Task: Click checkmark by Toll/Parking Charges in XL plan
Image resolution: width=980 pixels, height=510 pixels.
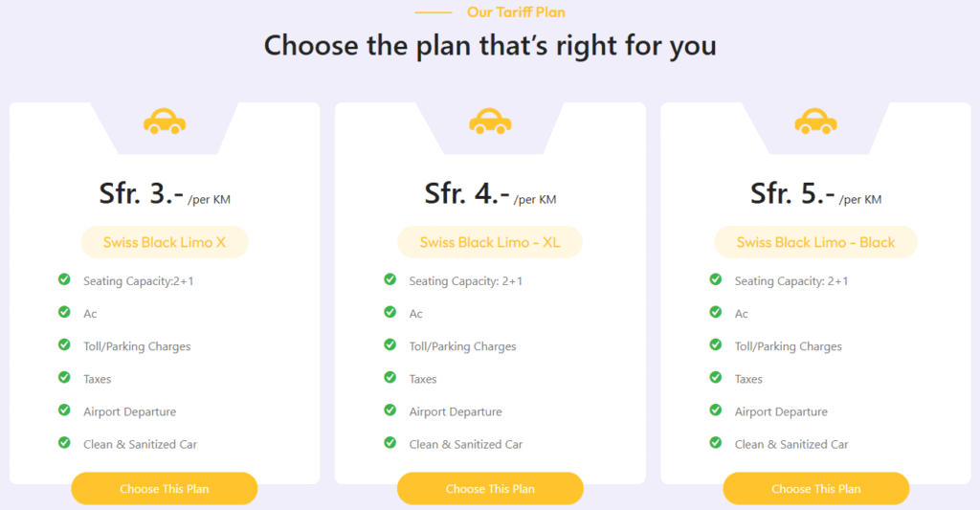Action: pos(390,345)
